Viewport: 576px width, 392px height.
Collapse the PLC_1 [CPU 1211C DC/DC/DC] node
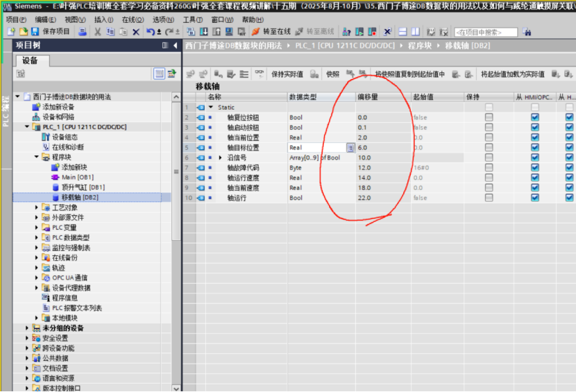coord(27,127)
